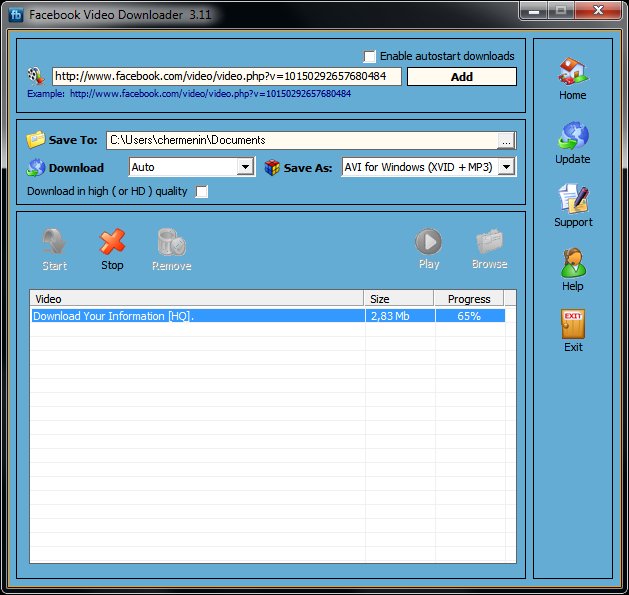Viewport: 629px width, 595px height.
Task: Play the downloaded video
Action: point(428,249)
